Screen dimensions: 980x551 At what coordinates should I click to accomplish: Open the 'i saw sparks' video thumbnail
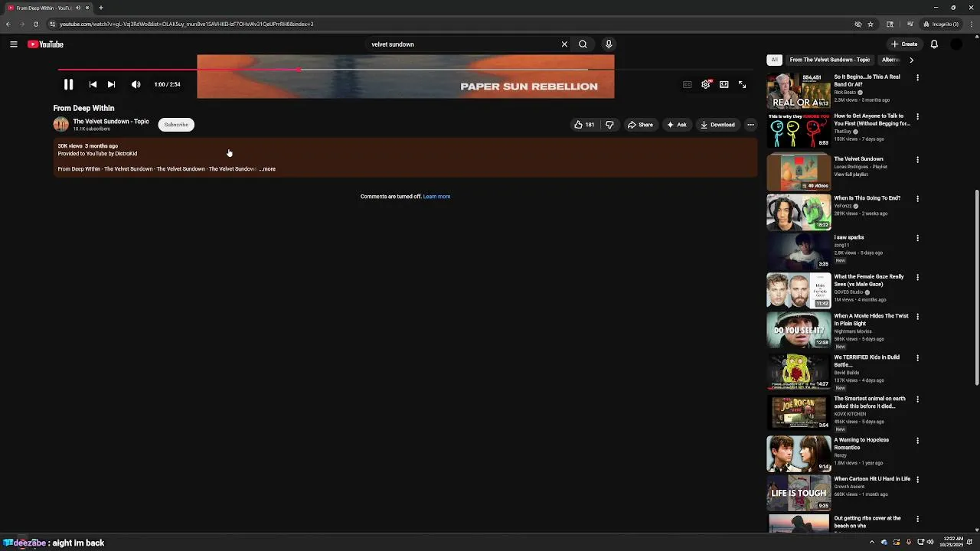[x=799, y=250]
